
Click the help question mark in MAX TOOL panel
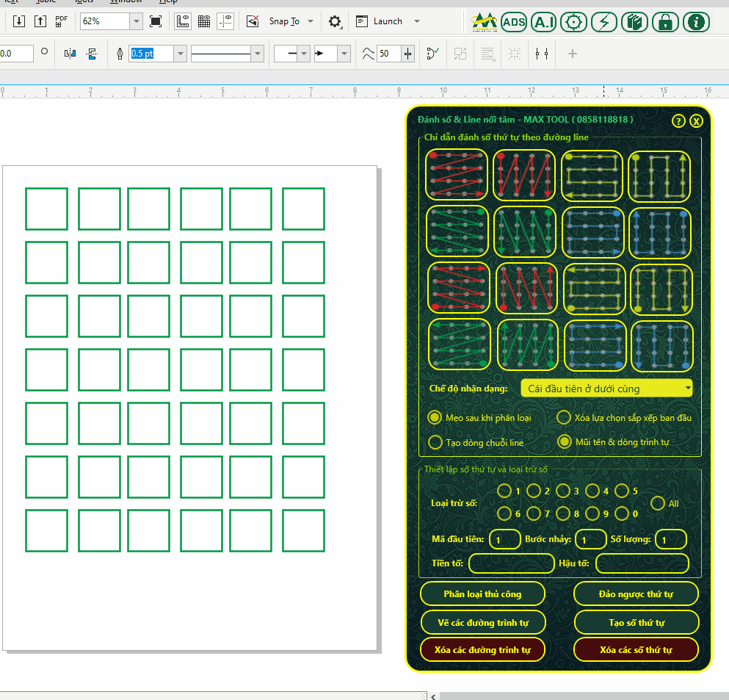pyautogui.click(x=678, y=121)
